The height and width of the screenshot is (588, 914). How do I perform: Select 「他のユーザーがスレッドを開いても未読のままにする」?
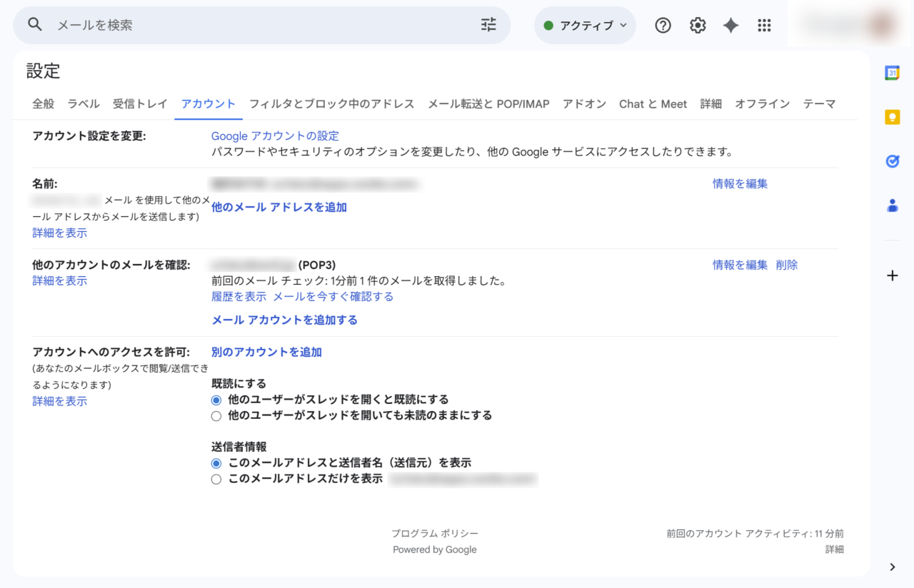[x=216, y=416]
